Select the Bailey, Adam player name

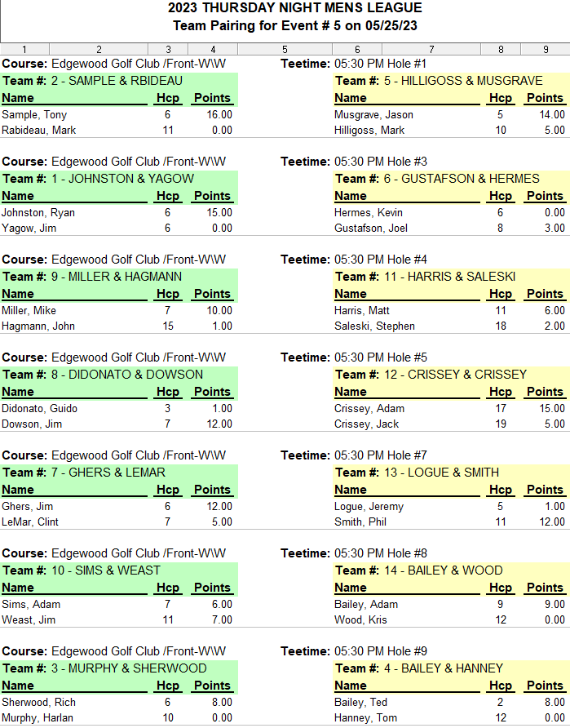click(x=366, y=605)
